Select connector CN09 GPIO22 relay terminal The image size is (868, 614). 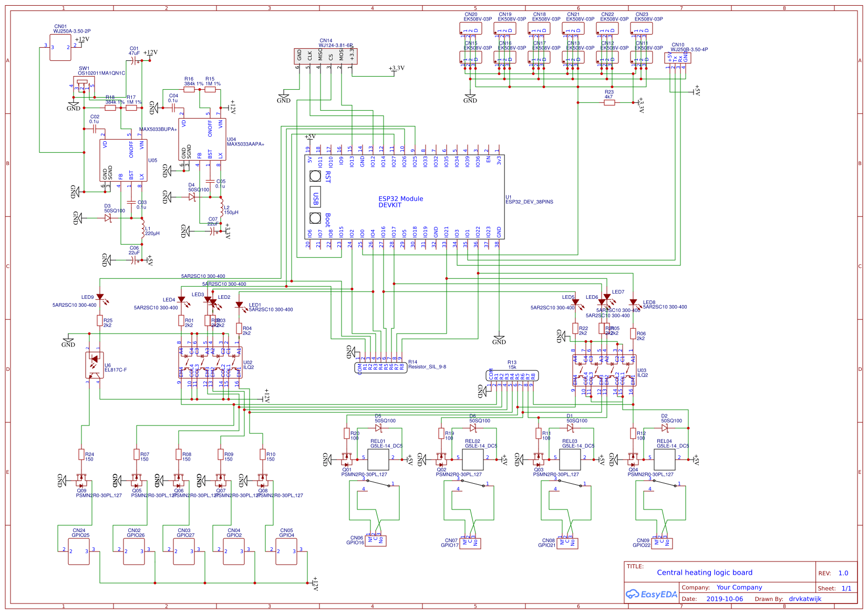[662, 543]
